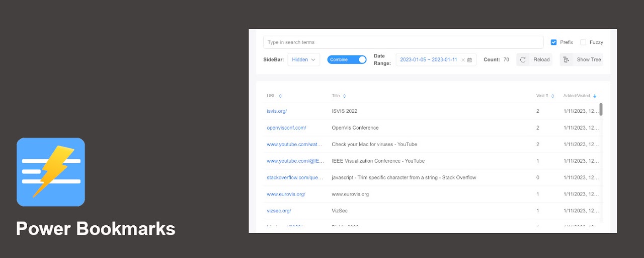This screenshot has width=644, height=258.
Task: Open the isvis.org/ link
Action: point(277,111)
